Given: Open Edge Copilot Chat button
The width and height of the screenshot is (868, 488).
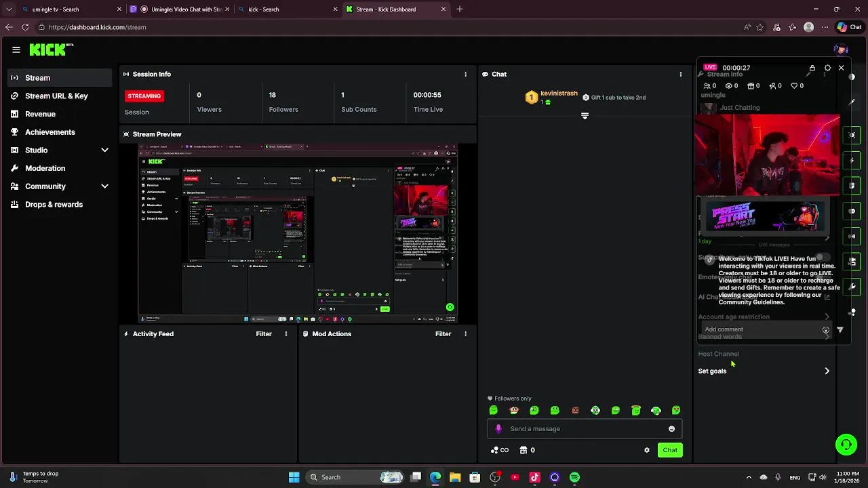Looking at the screenshot, I should (850, 27).
